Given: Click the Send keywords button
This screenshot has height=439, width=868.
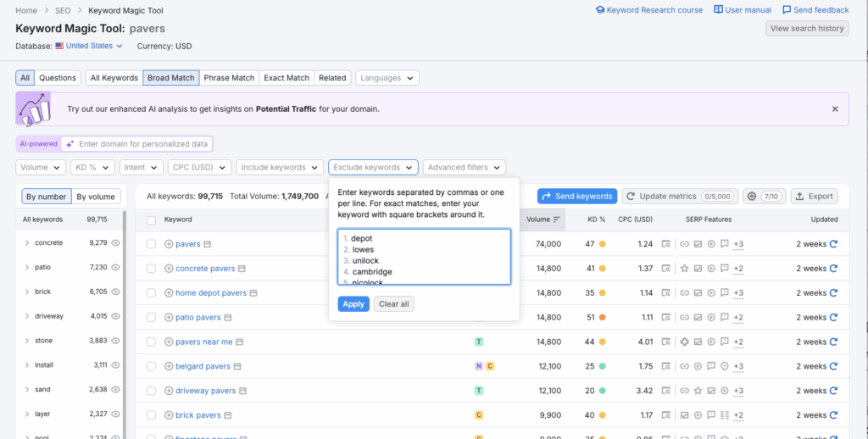Looking at the screenshot, I should coord(576,196).
